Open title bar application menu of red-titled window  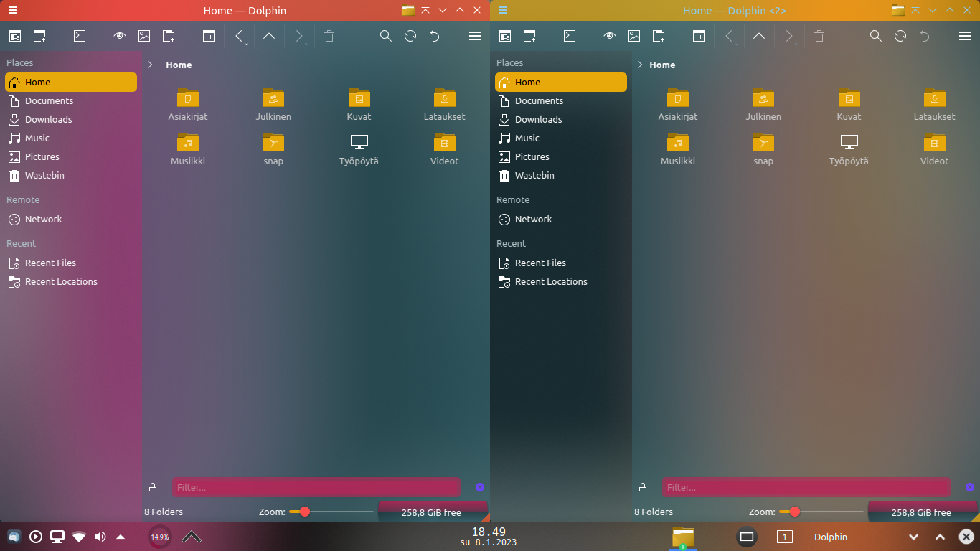coord(13,10)
